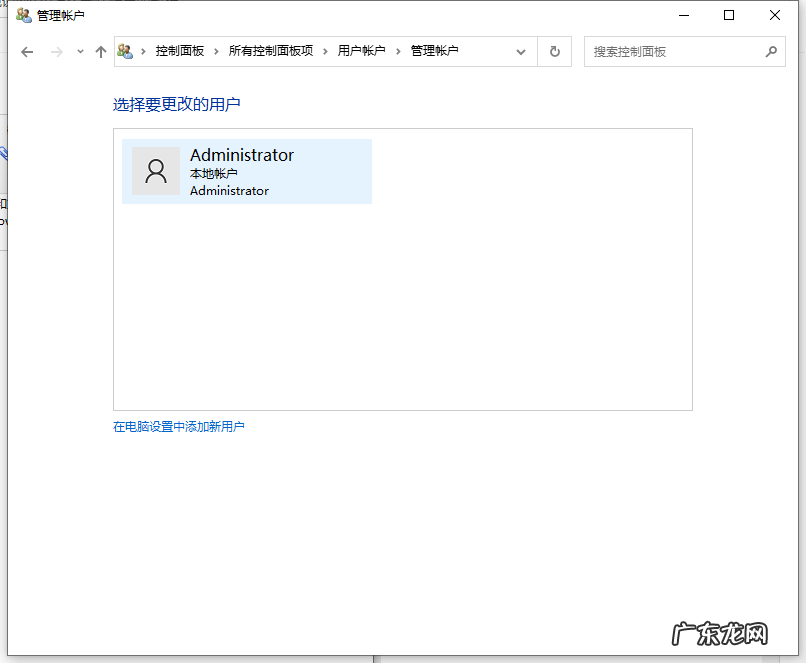Navigate to 所有控制面板项 via breadcrumb
The width and height of the screenshot is (806, 663).
point(272,51)
